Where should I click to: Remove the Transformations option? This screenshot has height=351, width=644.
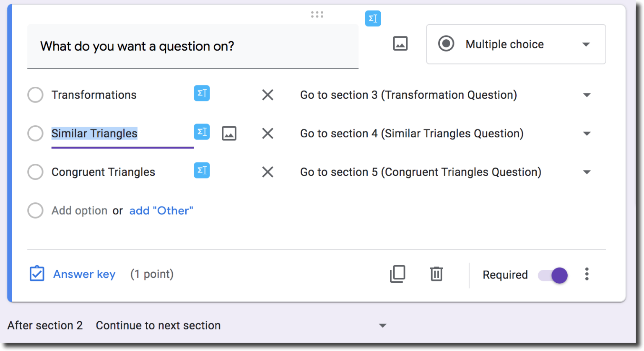click(x=267, y=95)
